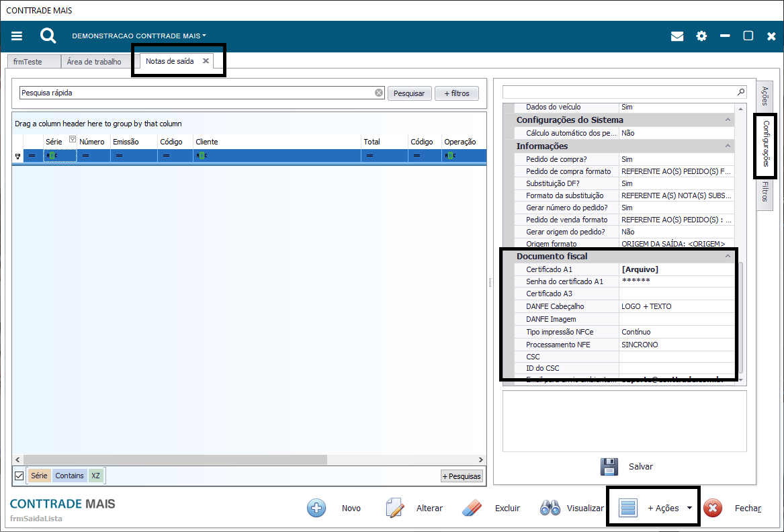Toggle the active filter checkbox
This screenshot has width=784, height=532.
coord(19,476)
